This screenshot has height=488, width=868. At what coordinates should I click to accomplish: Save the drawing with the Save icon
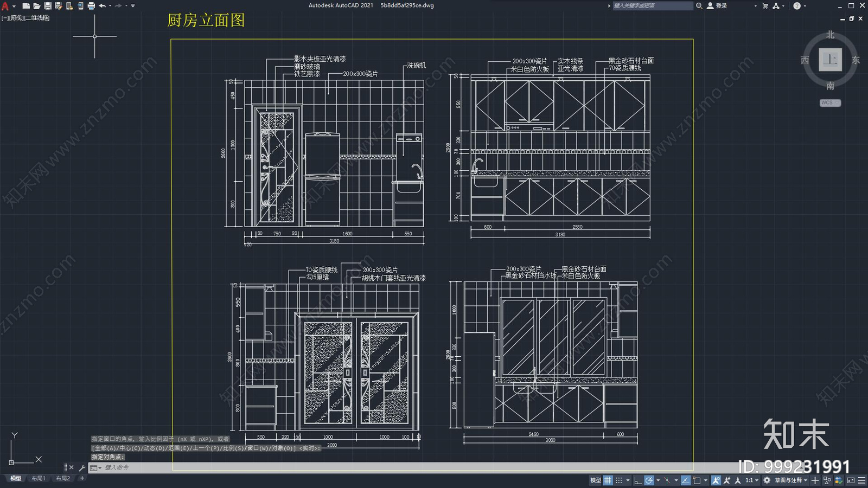pyautogui.click(x=48, y=6)
